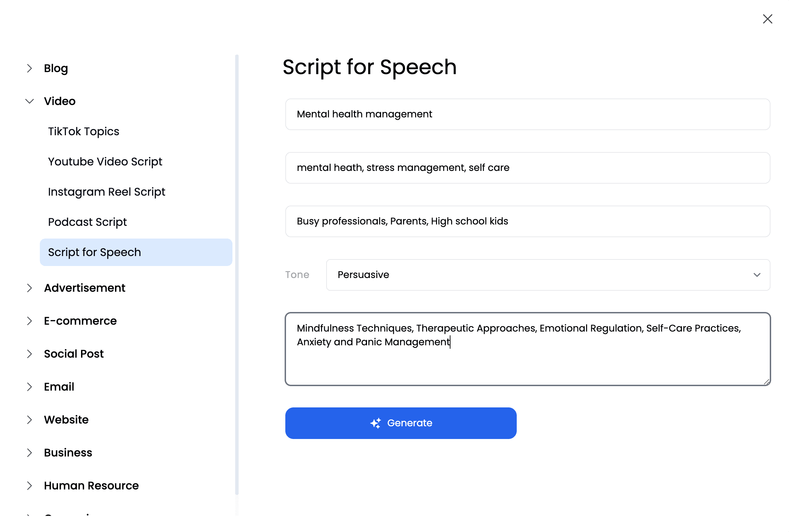Expand the Advertisement category arrow
This screenshot has height=532, width=789.
(30, 288)
